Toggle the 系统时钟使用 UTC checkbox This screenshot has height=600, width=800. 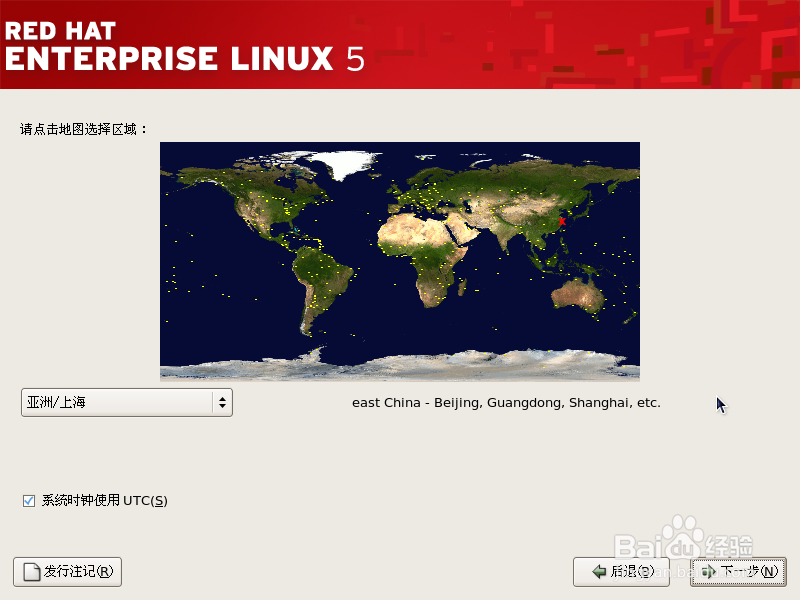(29, 500)
